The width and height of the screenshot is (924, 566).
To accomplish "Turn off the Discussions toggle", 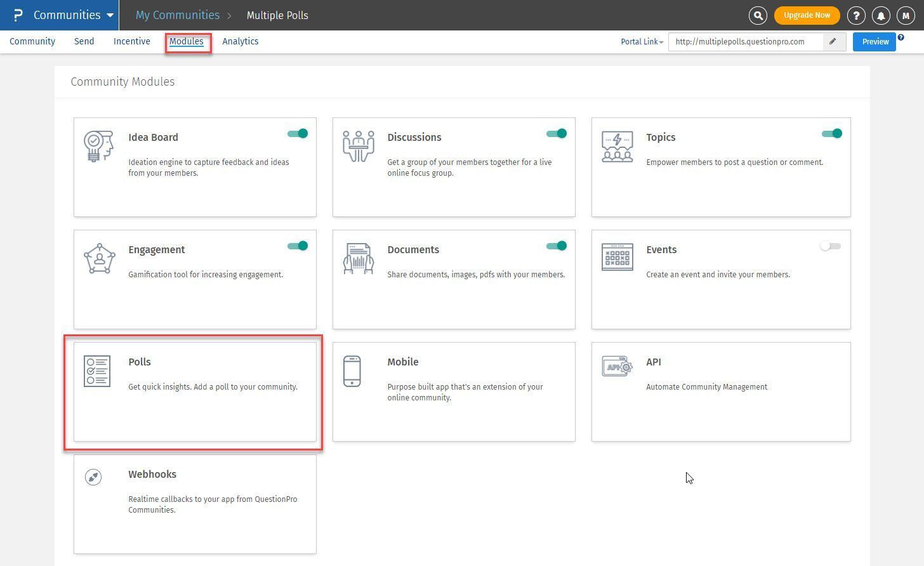I will pyautogui.click(x=557, y=133).
